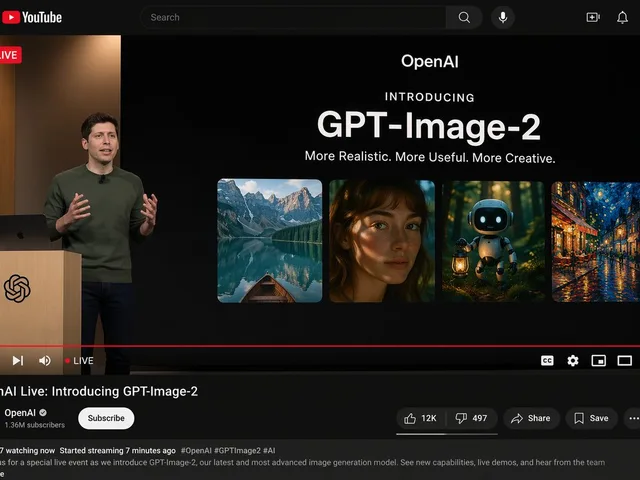
Task: Save the video to a playlist
Action: 591,418
